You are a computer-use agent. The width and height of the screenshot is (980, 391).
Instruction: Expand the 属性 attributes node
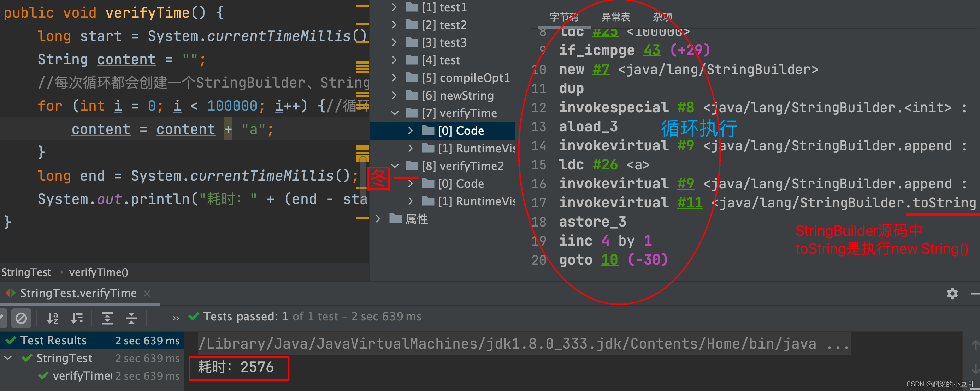378,219
